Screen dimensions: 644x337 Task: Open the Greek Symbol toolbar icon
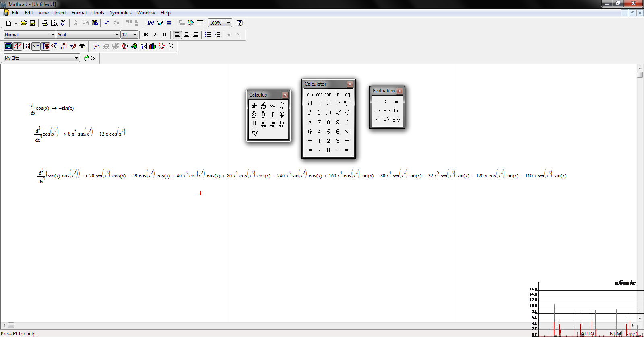[x=73, y=46]
